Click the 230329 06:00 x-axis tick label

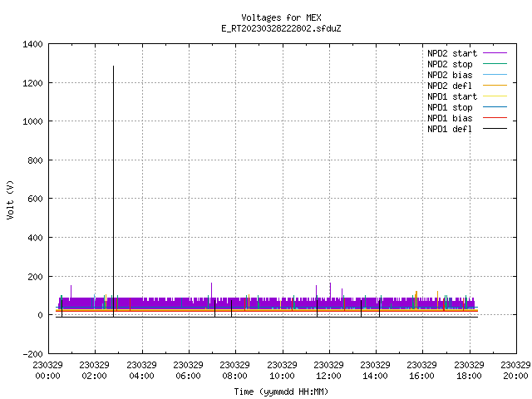(x=189, y=371)
